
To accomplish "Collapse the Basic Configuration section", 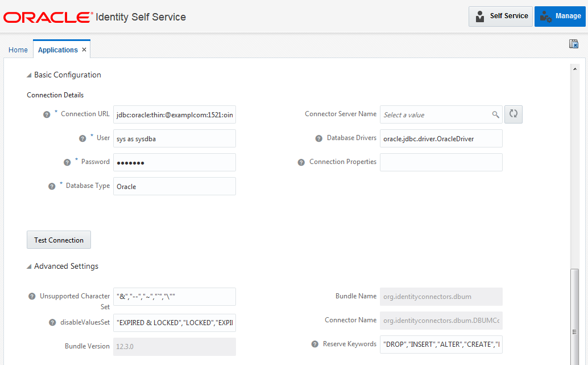I will click(29, 75).
